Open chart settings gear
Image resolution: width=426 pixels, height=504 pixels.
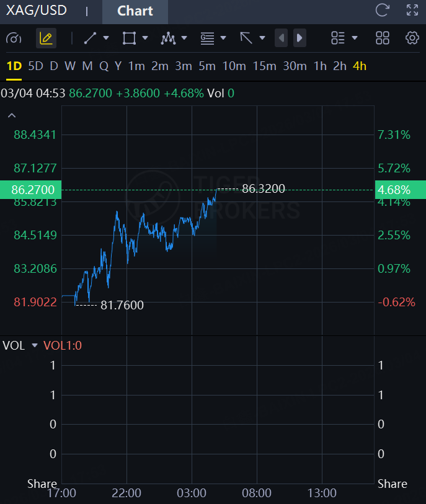pyautogui.click(x=412, y=38)
